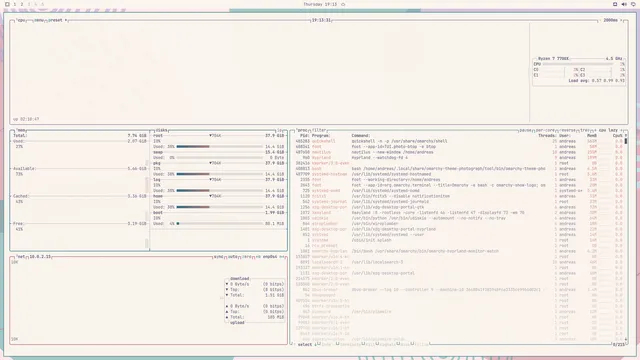
Task: Toggle the cpu box label
Action: [21, 20]
